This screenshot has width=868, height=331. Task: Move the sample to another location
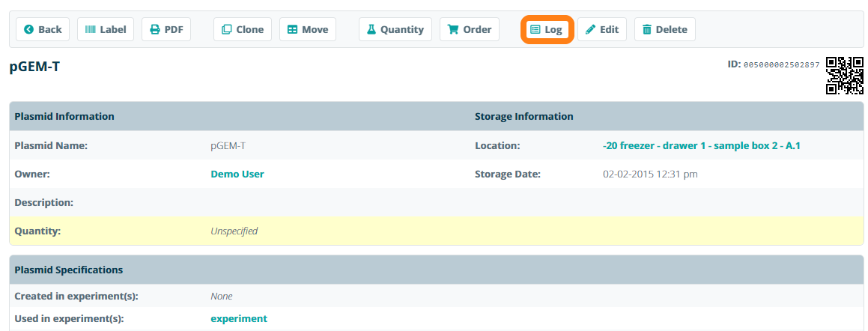point(307,29)
